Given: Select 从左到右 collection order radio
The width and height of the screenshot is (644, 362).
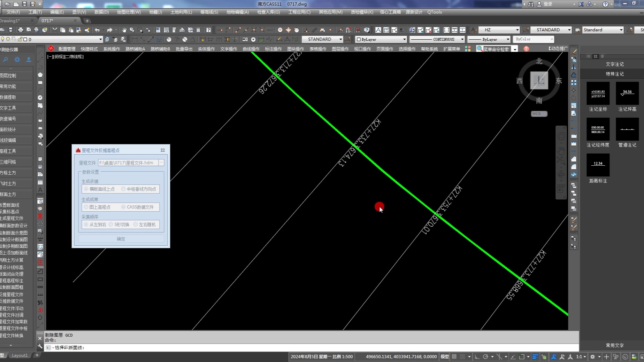Looking at the screenshot, I should 86,225.
